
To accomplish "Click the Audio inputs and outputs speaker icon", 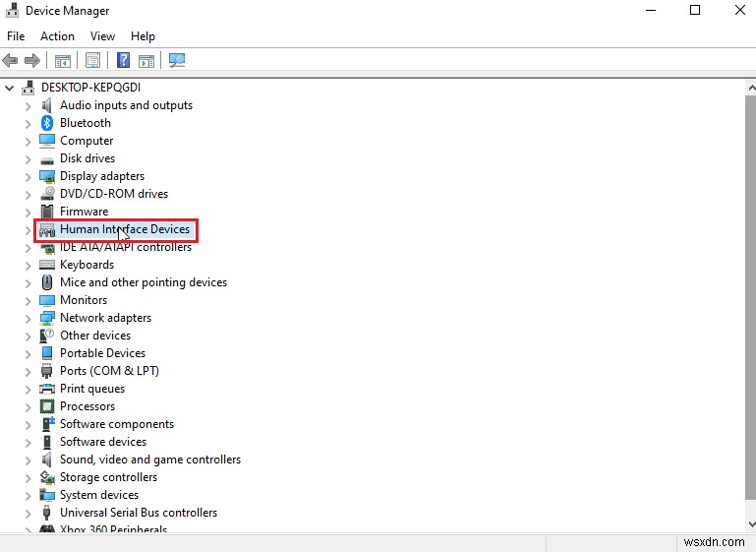I will click(47, 105).
